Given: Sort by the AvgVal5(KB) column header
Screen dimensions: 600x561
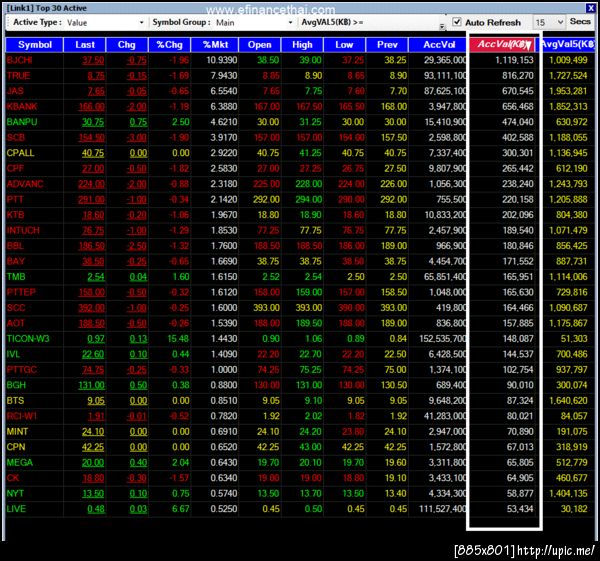Looking at the screenshot, I should point(567,45).
